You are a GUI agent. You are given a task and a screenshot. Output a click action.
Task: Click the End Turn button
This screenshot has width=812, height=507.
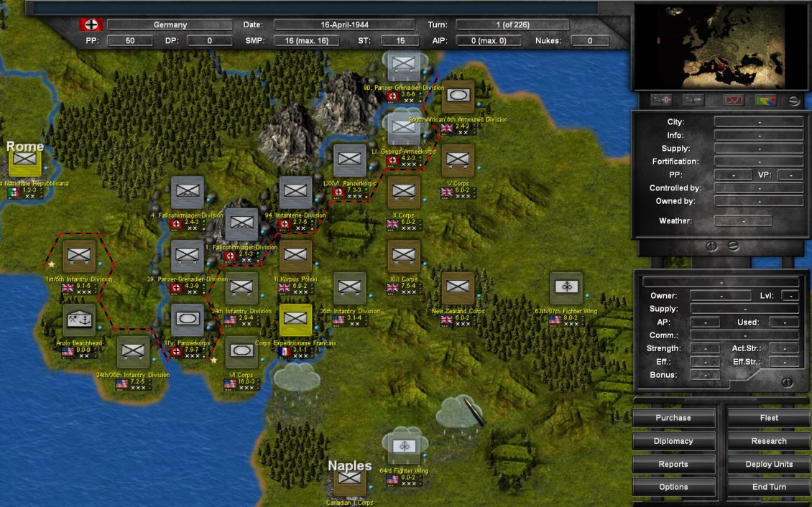pos(769,487)
